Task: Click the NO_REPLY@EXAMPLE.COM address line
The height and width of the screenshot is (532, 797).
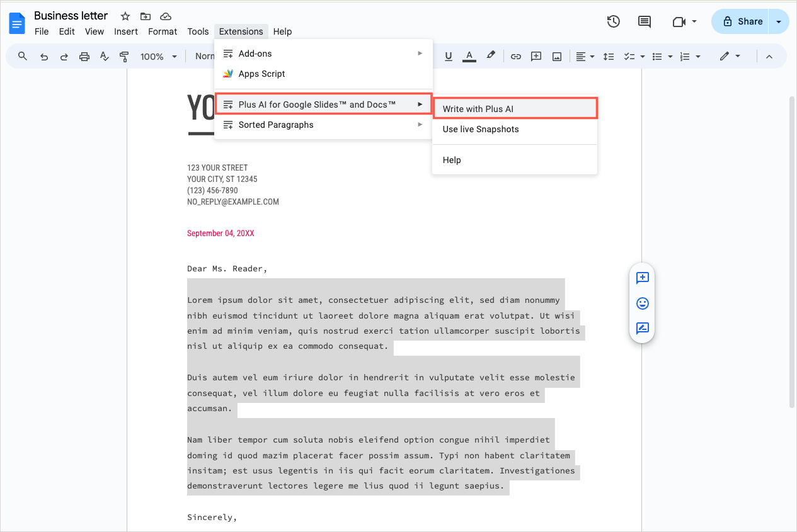Action: coord(233,202)
